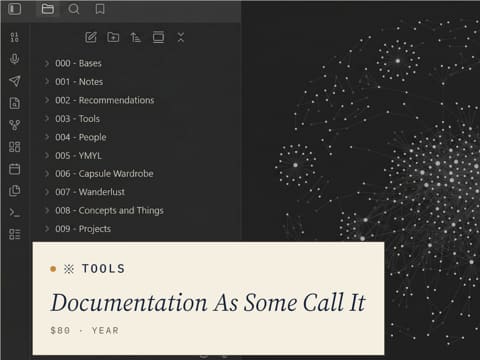Click the TOOLS category label on card
This screenshot has height=360, width=480.
[104, 269]
